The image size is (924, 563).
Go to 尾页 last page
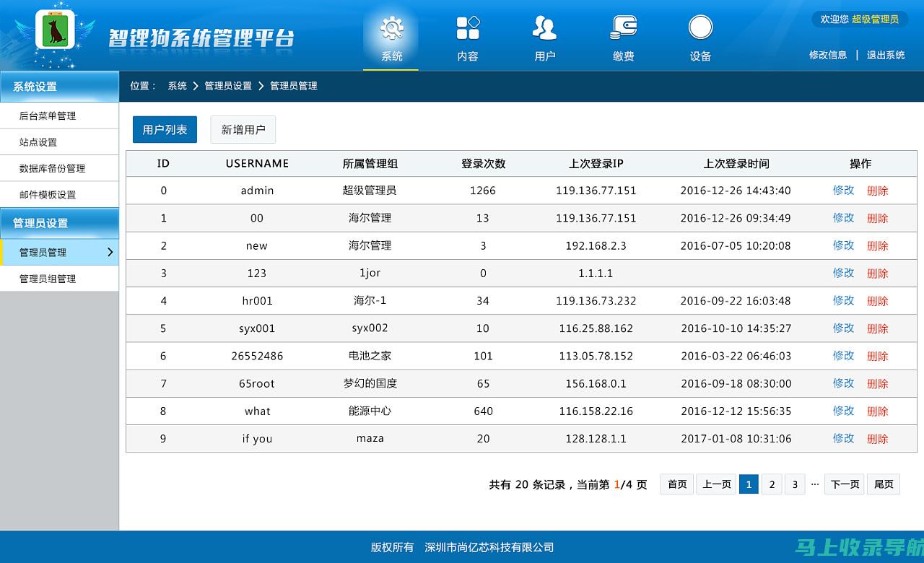click(884, 484)
